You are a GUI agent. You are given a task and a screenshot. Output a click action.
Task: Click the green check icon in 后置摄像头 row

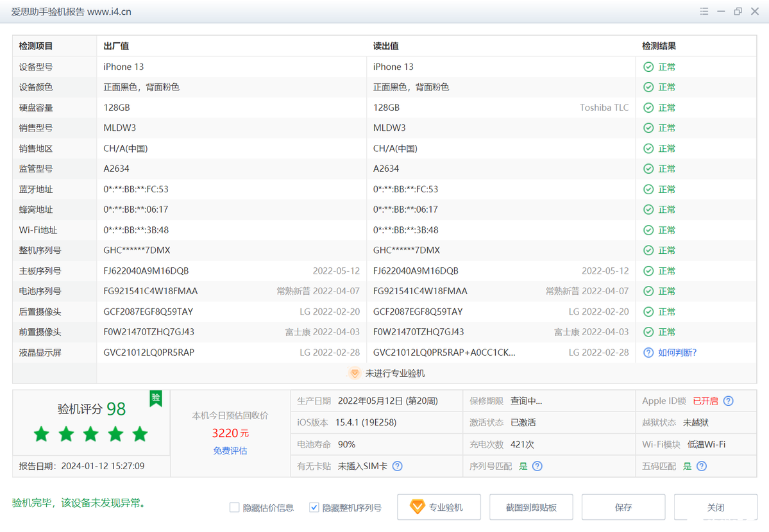(x=648, y=312)
